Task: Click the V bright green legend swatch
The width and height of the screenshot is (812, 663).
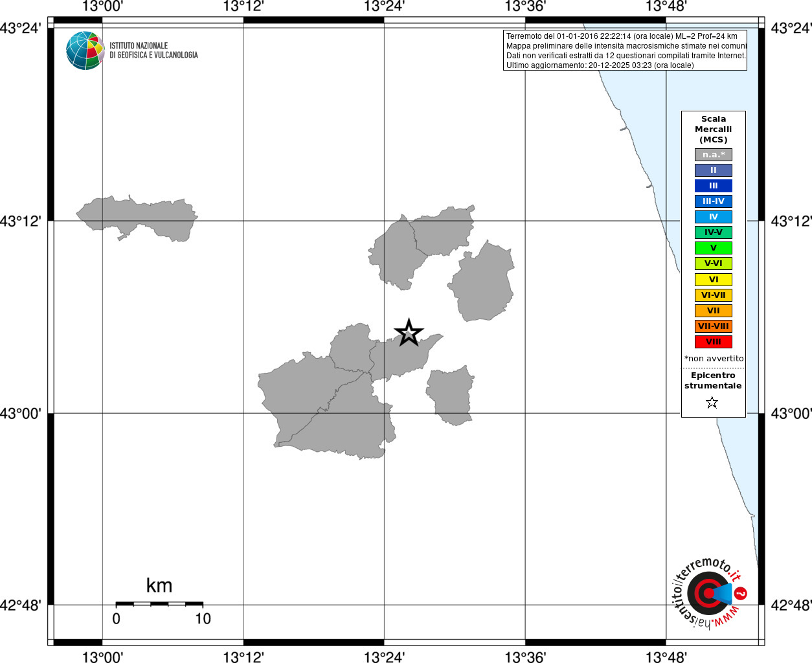Action: [x=714, y=248]
